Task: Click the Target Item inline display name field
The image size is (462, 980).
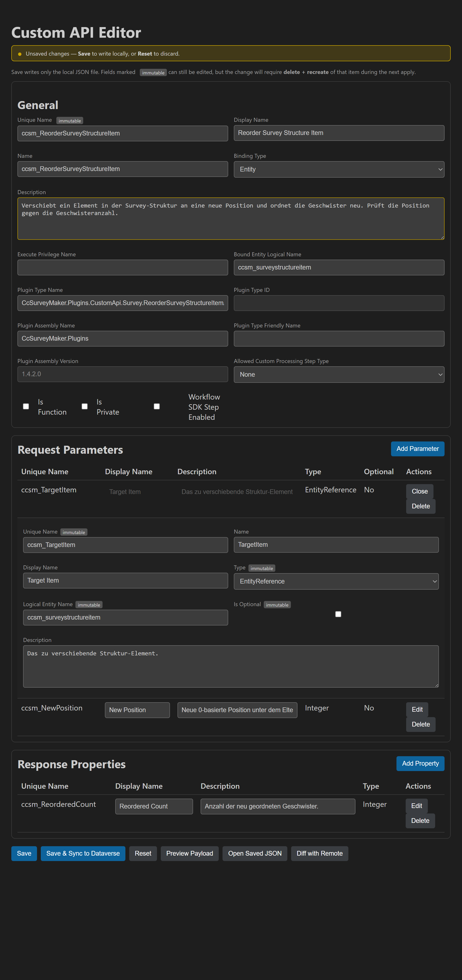Action: pos(137,492)
